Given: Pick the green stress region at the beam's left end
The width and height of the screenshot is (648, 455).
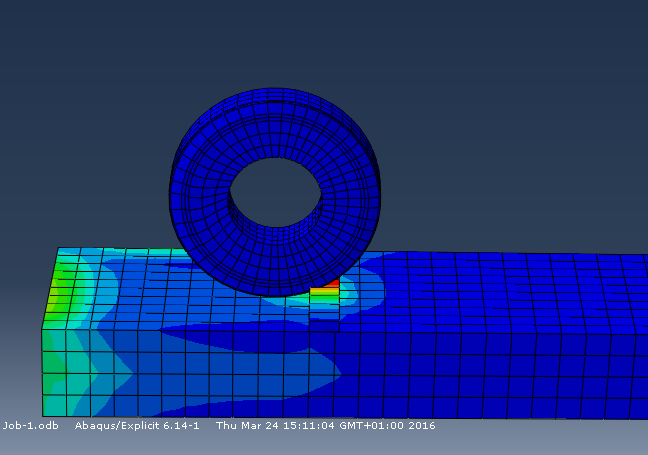Looking at the screenshot, I should tap(59, 293).
